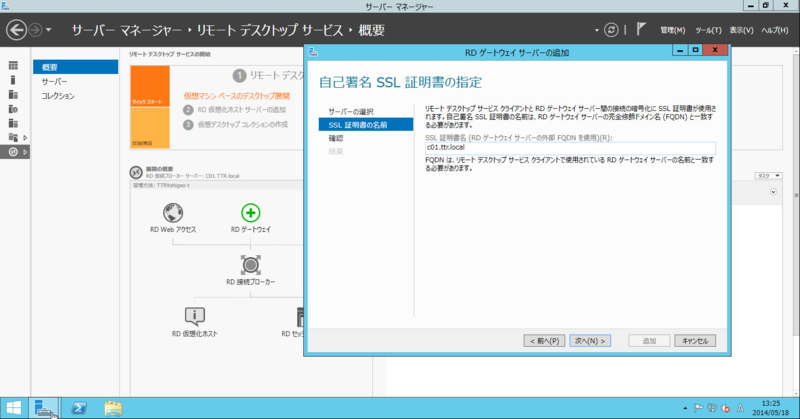Click the < 前へ(P) button
800x419 pixels.
pyautogui.click(x=544, y=340)
